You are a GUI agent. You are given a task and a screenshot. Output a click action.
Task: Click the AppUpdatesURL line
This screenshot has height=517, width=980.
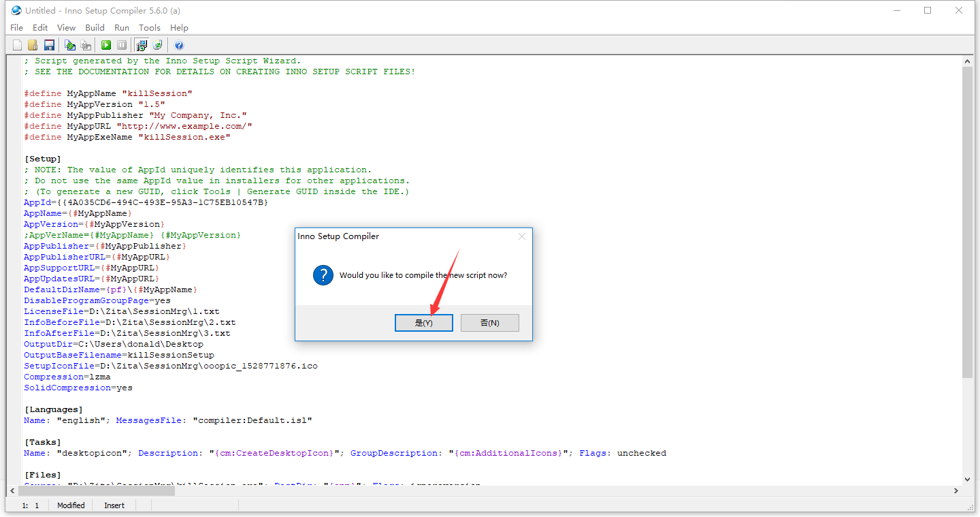(92, 279)
